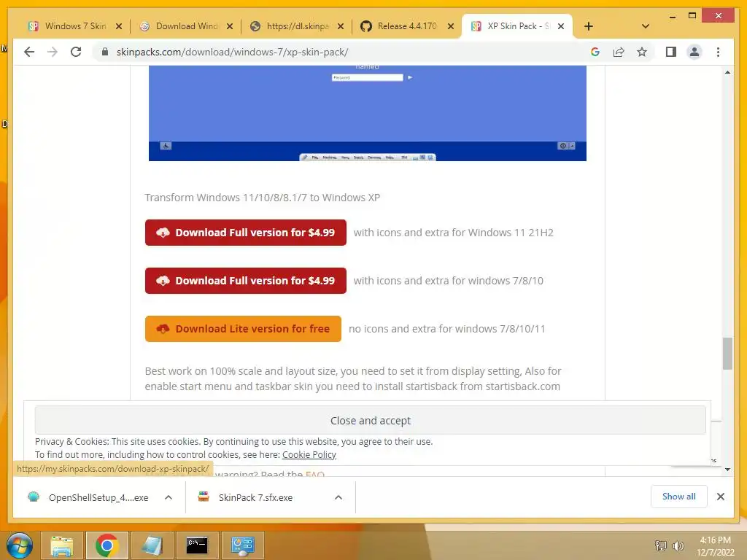This screenshot has height=560, width=747.
Task: Open File Explorer from taskbar
Action: click(x=62, y=545)
